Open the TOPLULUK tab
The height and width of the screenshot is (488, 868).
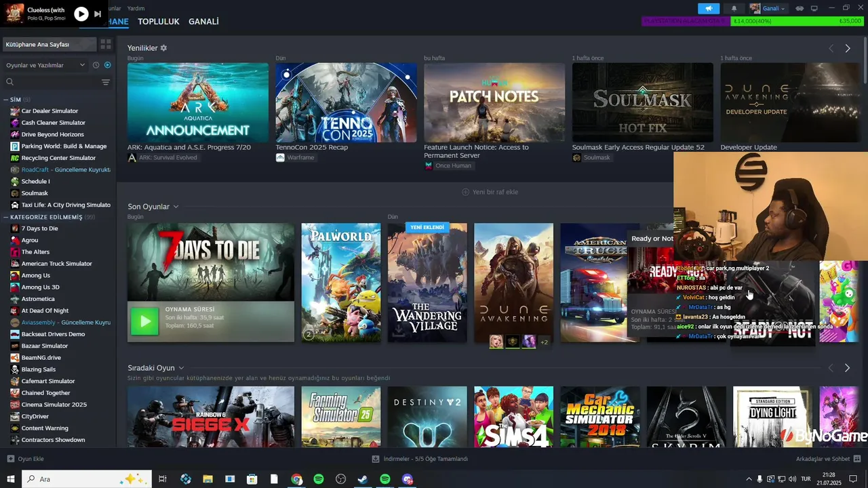click(158, 22)
